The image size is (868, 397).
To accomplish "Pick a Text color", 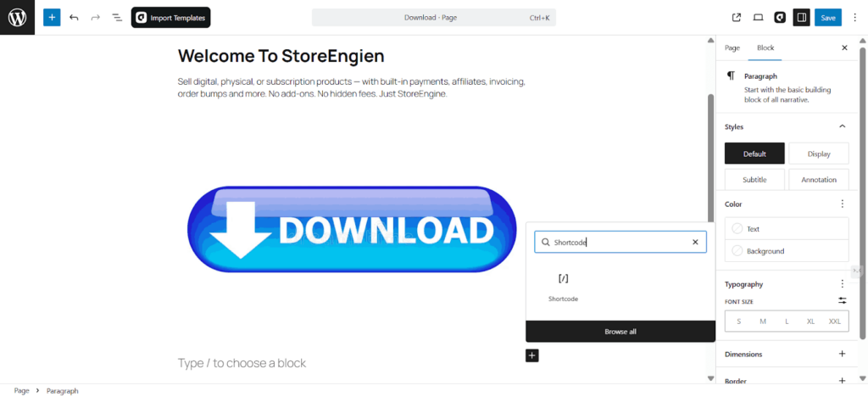I will (787, 229).
